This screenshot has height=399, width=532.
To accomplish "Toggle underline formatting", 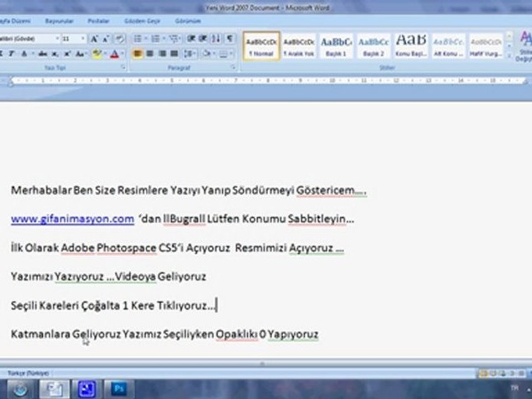I will [x=24, y=54].
